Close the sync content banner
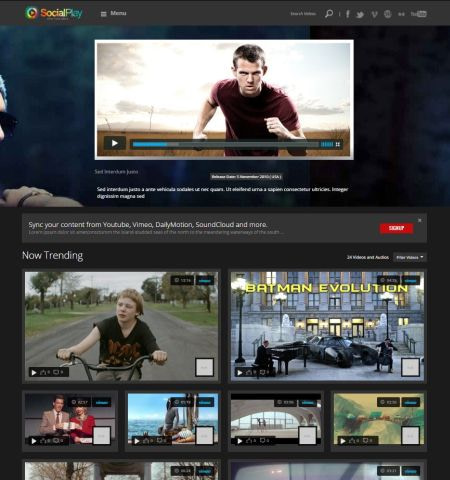The height and width of the screenshot is (480, 450). pos(420,220)
